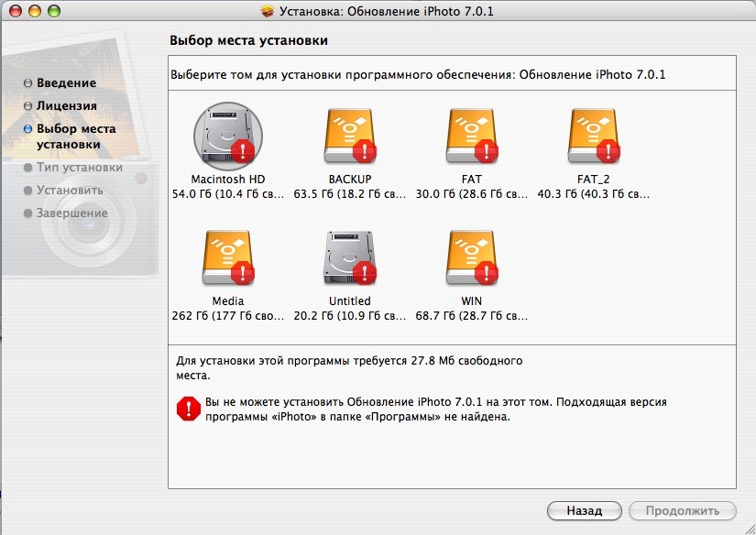Click the Media volume name
756x535 pixels.
pos(228,301)
